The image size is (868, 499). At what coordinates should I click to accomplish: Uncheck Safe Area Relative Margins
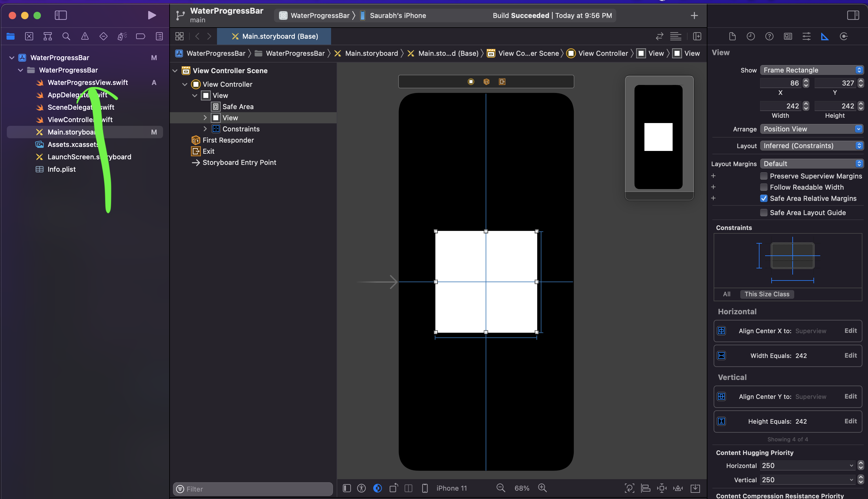point(764,198)
